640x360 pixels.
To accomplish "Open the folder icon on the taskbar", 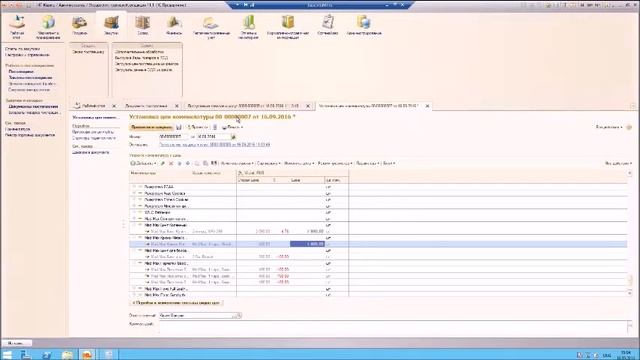I will 67,355.
